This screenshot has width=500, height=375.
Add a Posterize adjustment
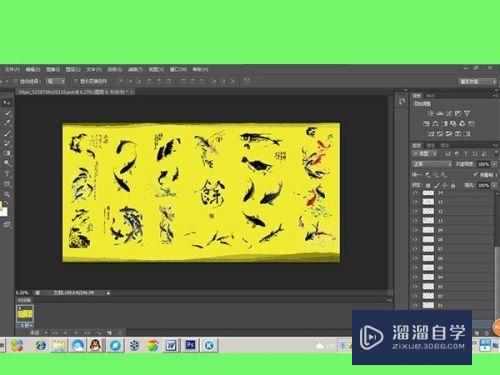tap(440, 134)
